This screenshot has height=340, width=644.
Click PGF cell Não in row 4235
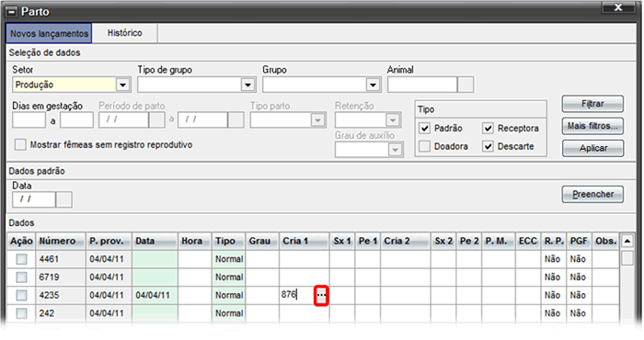click(579, 295)
